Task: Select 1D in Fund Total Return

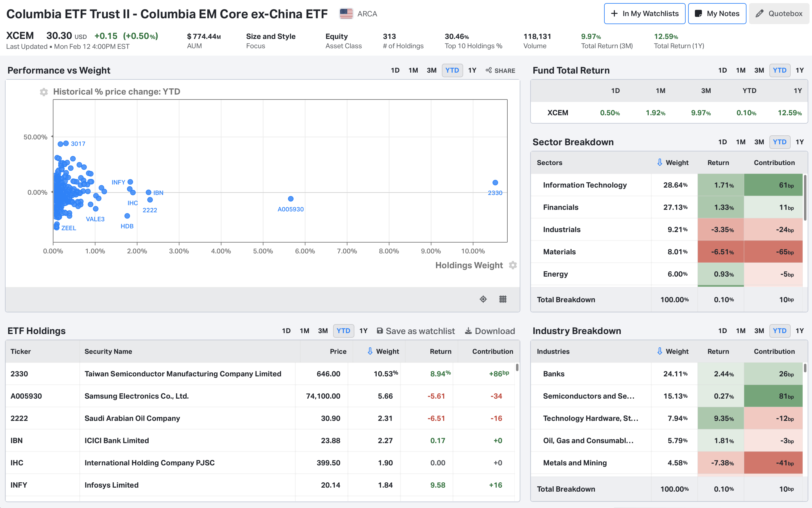Action: (x=723, y=70)
